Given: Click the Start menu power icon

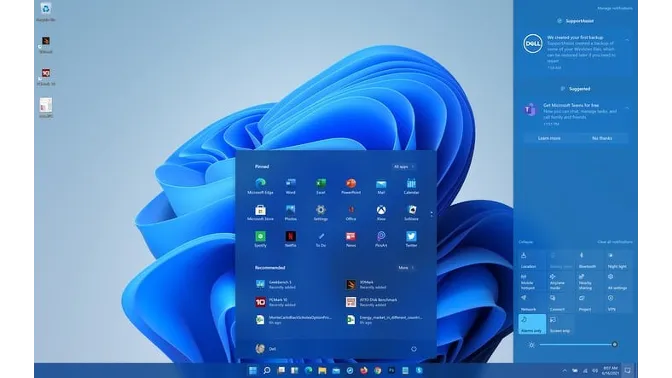Looking at the screenshot, I should point(414,349).
